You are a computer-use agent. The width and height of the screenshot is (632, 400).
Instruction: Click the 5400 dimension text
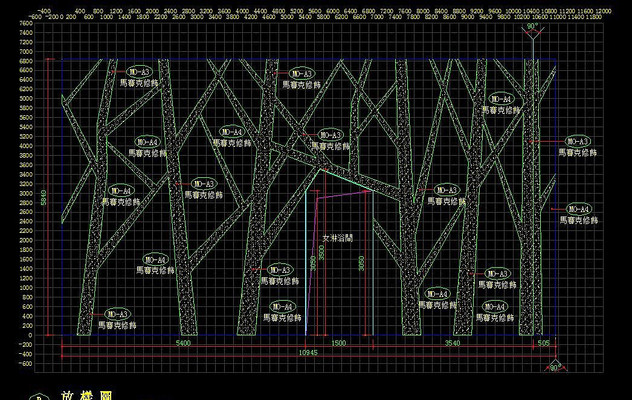click(183, 343)
